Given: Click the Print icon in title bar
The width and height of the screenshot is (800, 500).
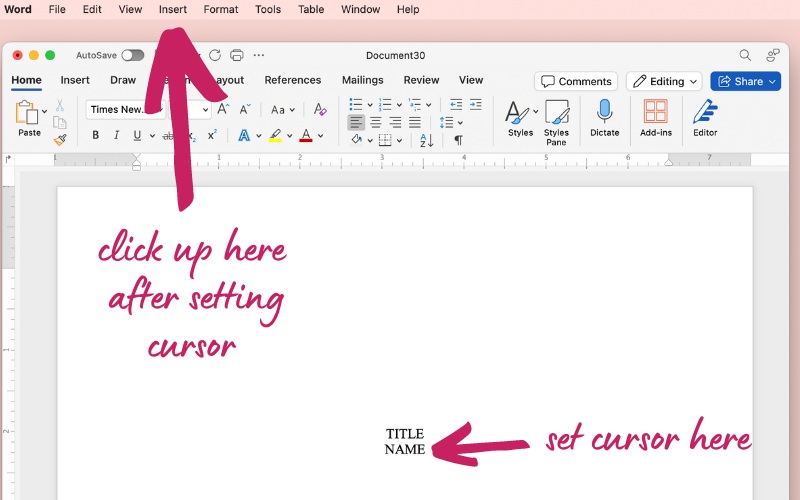Looking at the screenshot, I should 237,55.
